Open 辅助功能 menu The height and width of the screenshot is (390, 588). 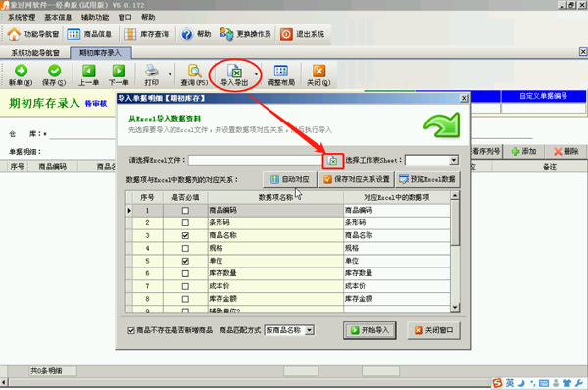(95, 17)
